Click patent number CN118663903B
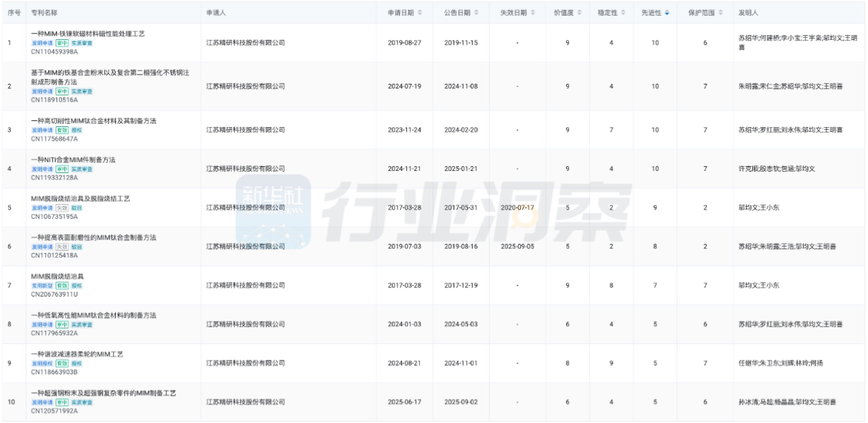 [x=54, y=372]
